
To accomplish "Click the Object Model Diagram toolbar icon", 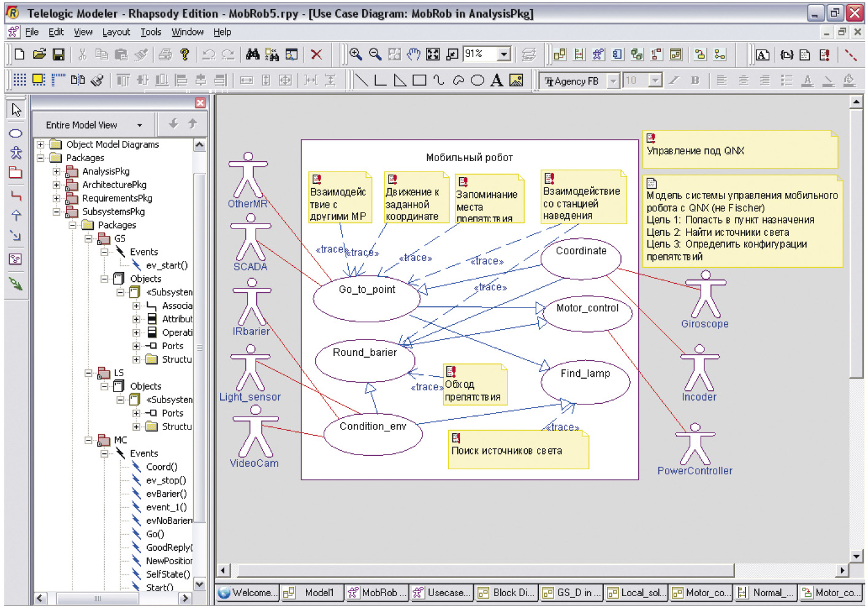I will (560, 55).
